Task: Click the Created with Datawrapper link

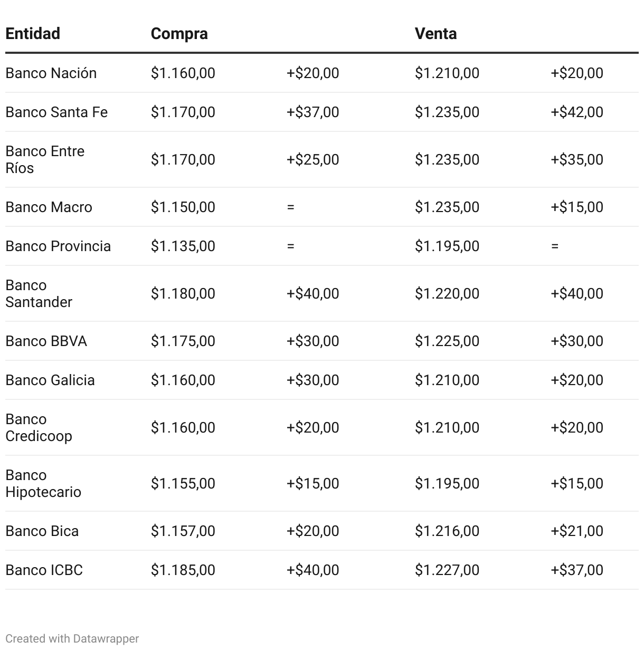Action: (x=72, y=638)
